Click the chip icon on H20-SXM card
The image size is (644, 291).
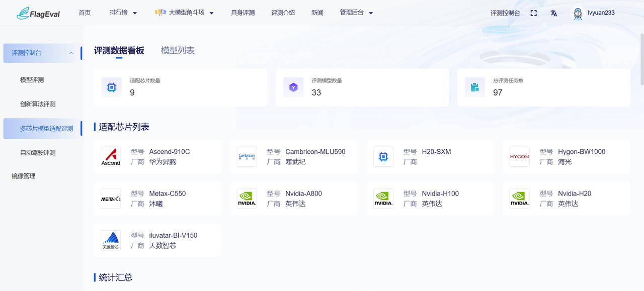[x=383, y=157]
